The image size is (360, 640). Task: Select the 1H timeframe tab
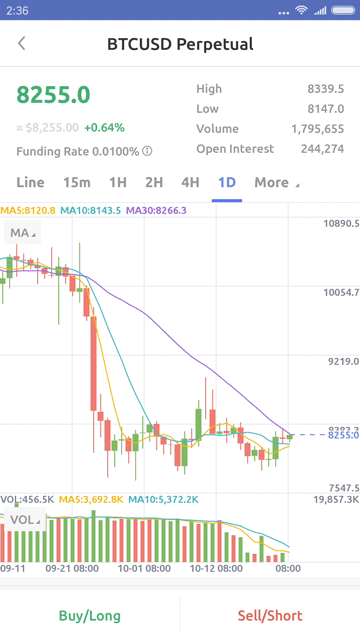pyautogui.click(x=118, y=182)
